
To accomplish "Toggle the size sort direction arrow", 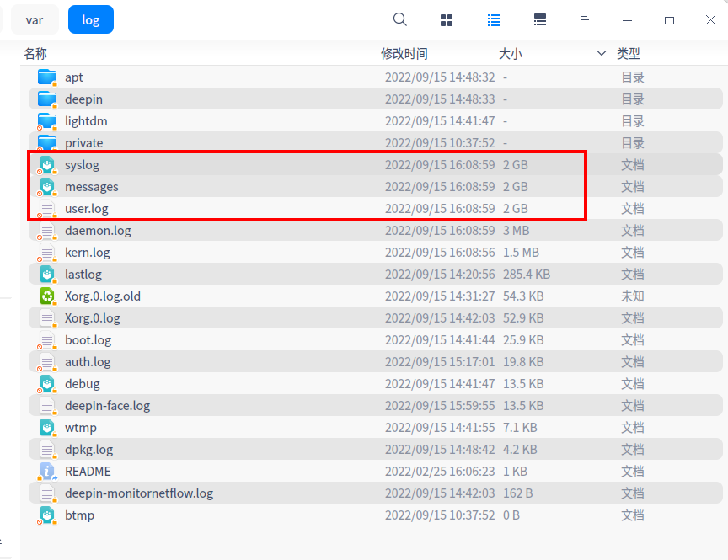I will pyautogui.click(x=602, y=53).
